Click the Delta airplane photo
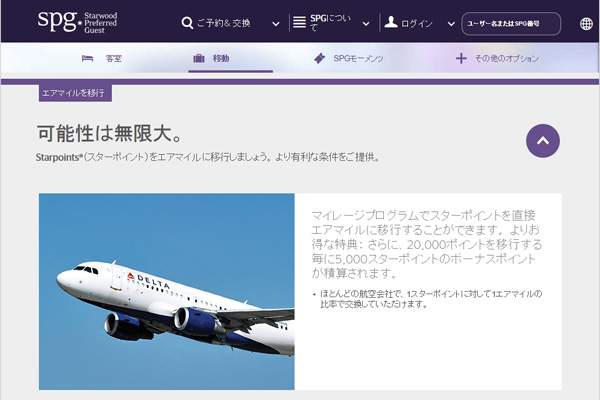This screenshot has height=400, width=600. pyautogui.click(x=166, y=291)
